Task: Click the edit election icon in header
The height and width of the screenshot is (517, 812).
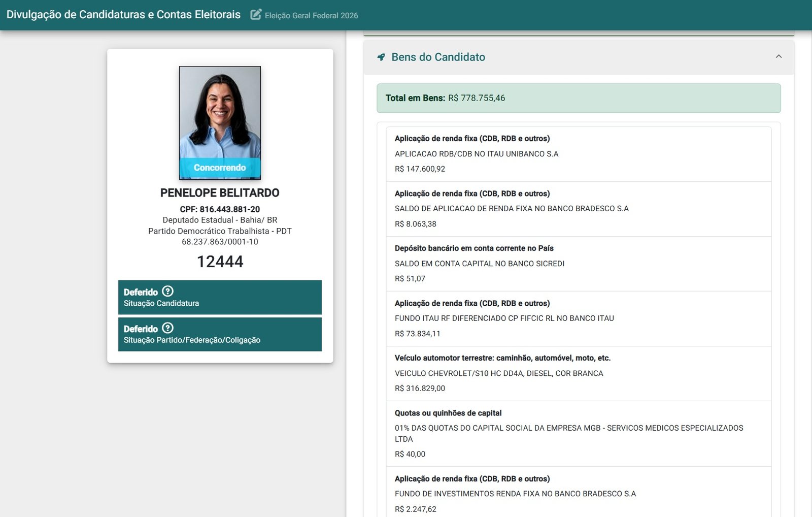Action: point(256,14)
